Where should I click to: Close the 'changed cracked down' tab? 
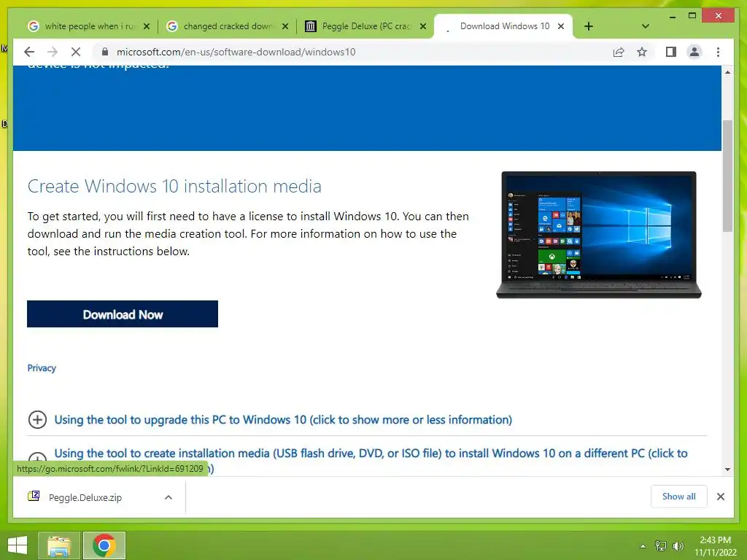click(285, 26)
